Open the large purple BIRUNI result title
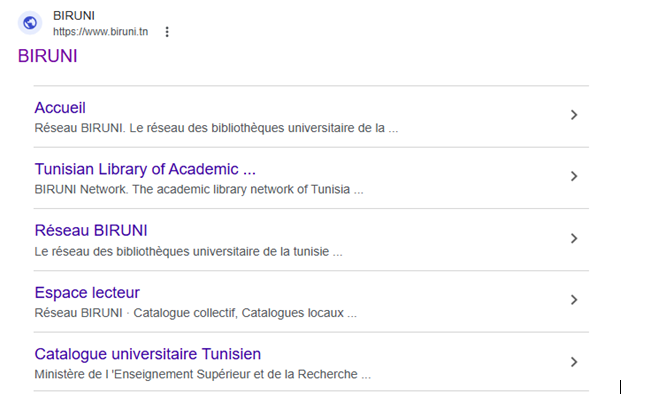This screenshot has height=400, width=660. (x=48, y=57)
